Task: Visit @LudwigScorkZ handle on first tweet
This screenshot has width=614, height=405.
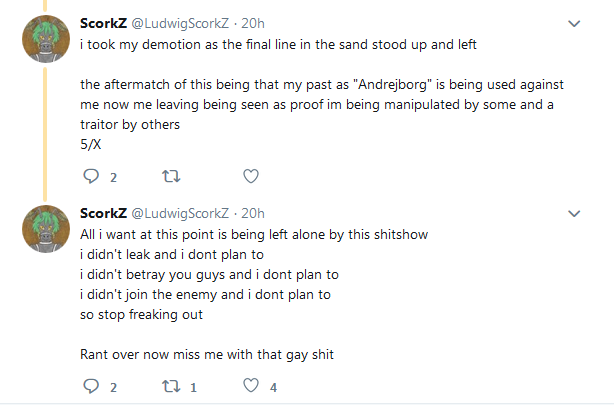Action: pos(180,24)
